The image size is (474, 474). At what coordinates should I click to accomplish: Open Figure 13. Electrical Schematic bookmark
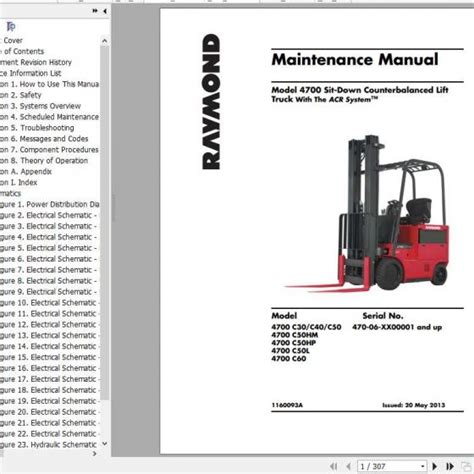49,335
